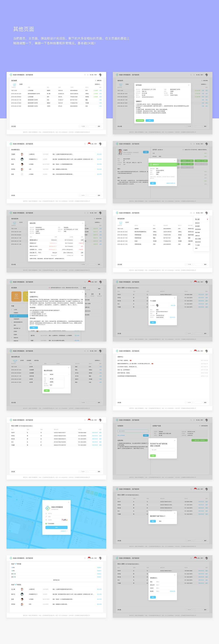Click 王富贵's avatar in 我收藏的医生 list

pyautogui.click(x=22, y=154)
